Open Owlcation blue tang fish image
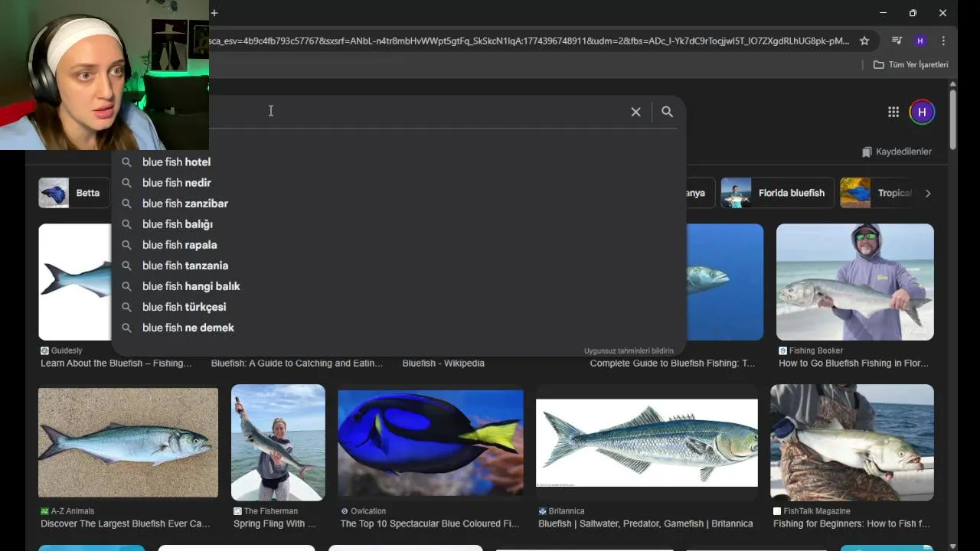This screenshot has height=551, width=980. (x=430, y=442)
